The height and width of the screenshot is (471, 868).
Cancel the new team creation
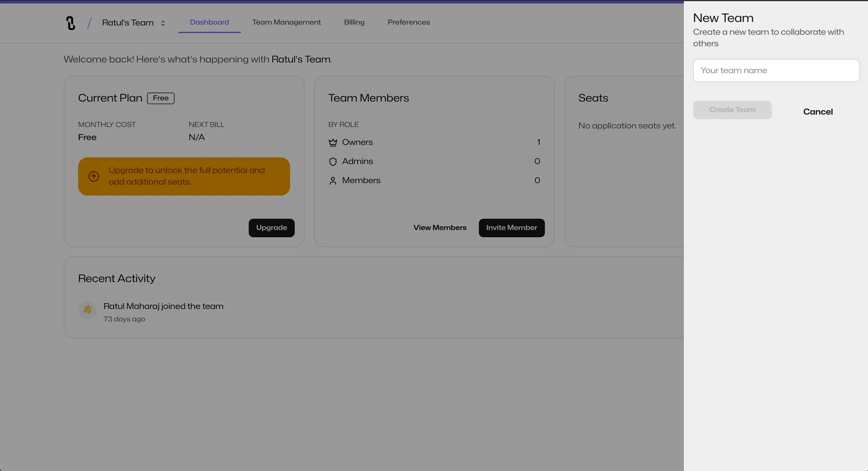818,111
